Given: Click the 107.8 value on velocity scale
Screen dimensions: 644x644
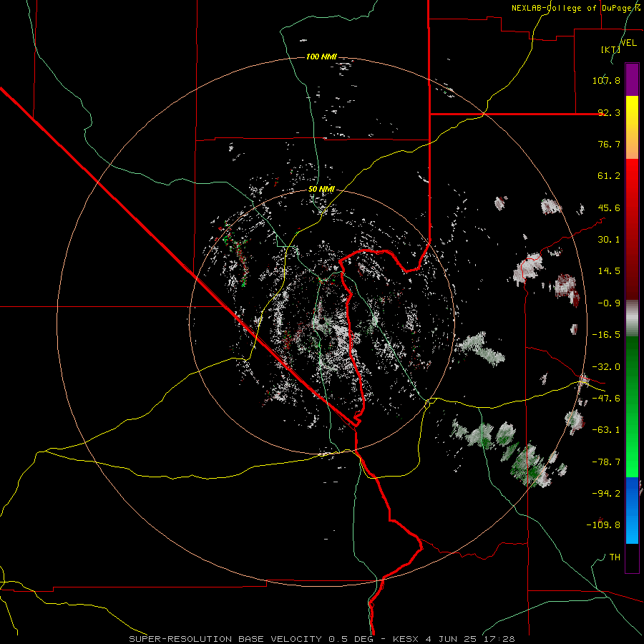Looking at the screenshot, I should click(606, 80).
